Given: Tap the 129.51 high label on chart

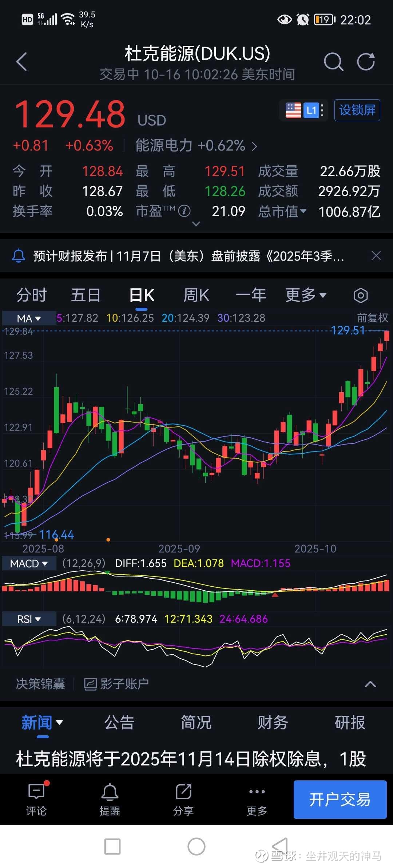Looking at the screenshot, I should (x=348, y=330).
